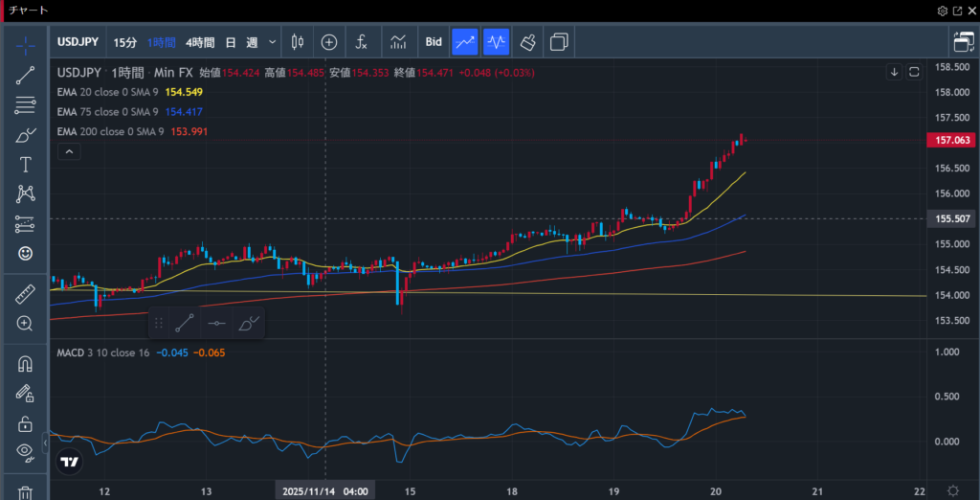Screen dimensions: 980x500
Task: Select the Text tool in sidebar
Action: (26, 165)
